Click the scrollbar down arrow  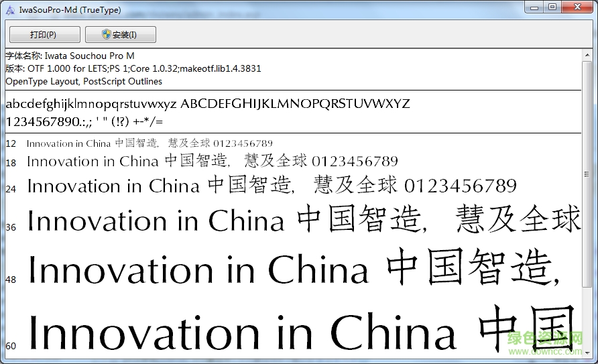pyautogui.click(x=587, y=353)
